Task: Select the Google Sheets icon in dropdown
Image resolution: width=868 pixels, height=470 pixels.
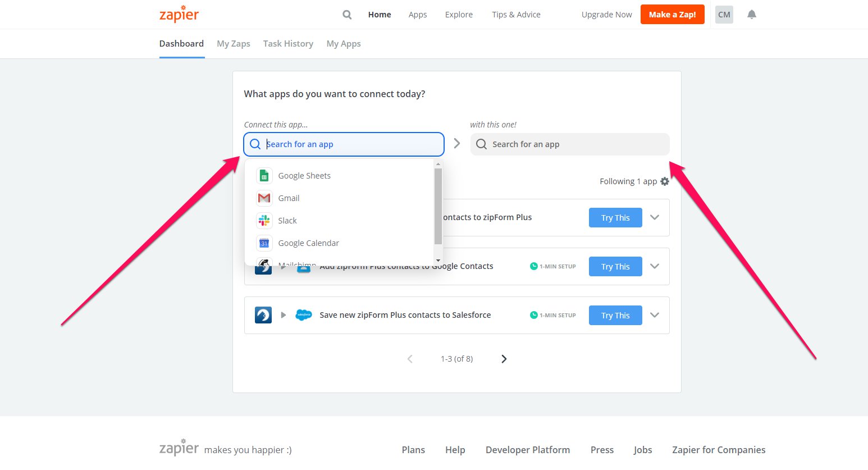Action: pyautogui.click(x=264, y=176)
